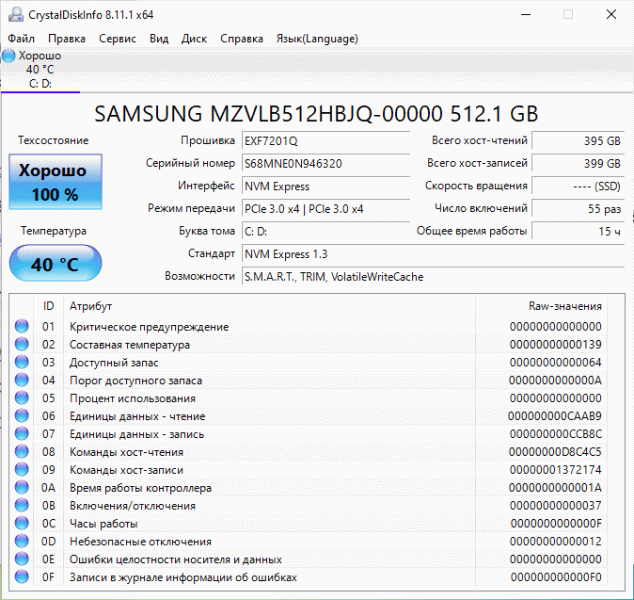Click the total host writes value 399 GB
The height and width of the screenshot is (600, 634).
tap(578, 163)
